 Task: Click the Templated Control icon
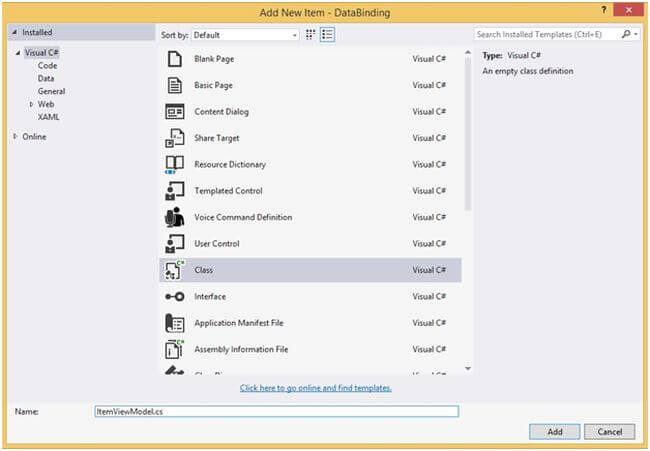click(175, 191)
